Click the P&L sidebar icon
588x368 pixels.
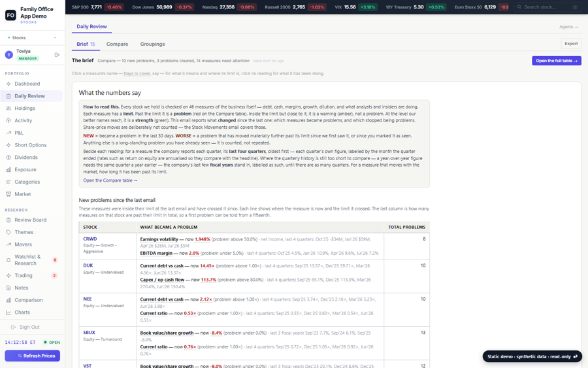point(8,133)
